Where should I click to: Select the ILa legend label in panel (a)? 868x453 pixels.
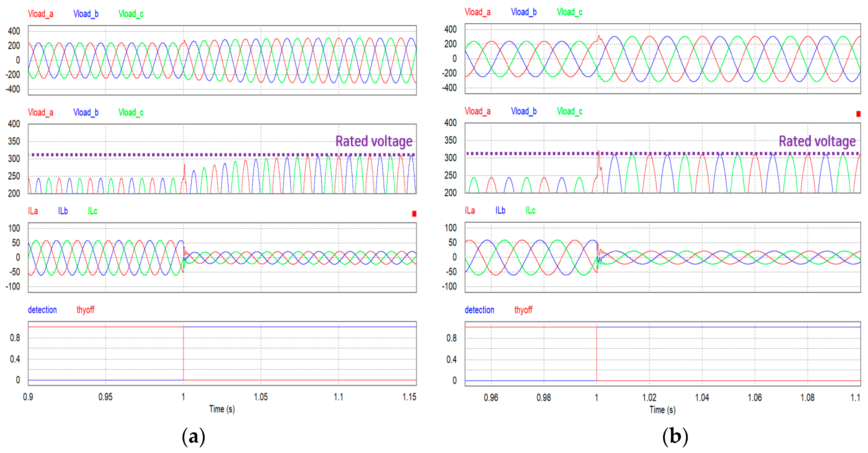[x=33, y=211]
